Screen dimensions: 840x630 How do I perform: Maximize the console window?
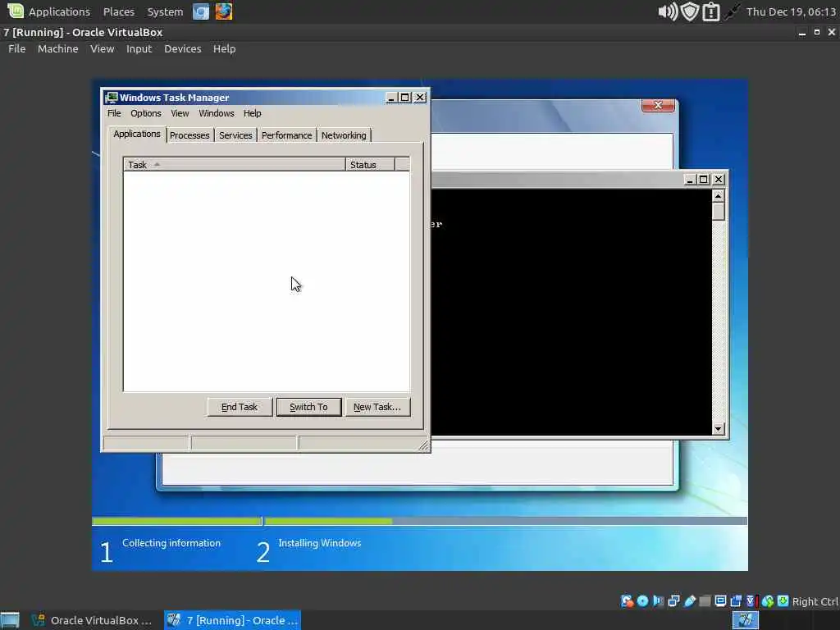pyautogui.click(x=704, y=180)
